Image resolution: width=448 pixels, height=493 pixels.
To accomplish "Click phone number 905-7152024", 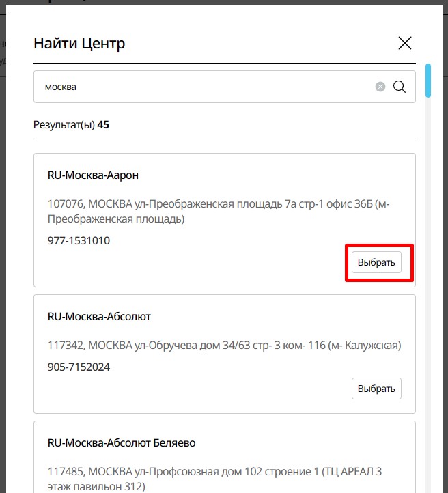I will tap(79, 367).
